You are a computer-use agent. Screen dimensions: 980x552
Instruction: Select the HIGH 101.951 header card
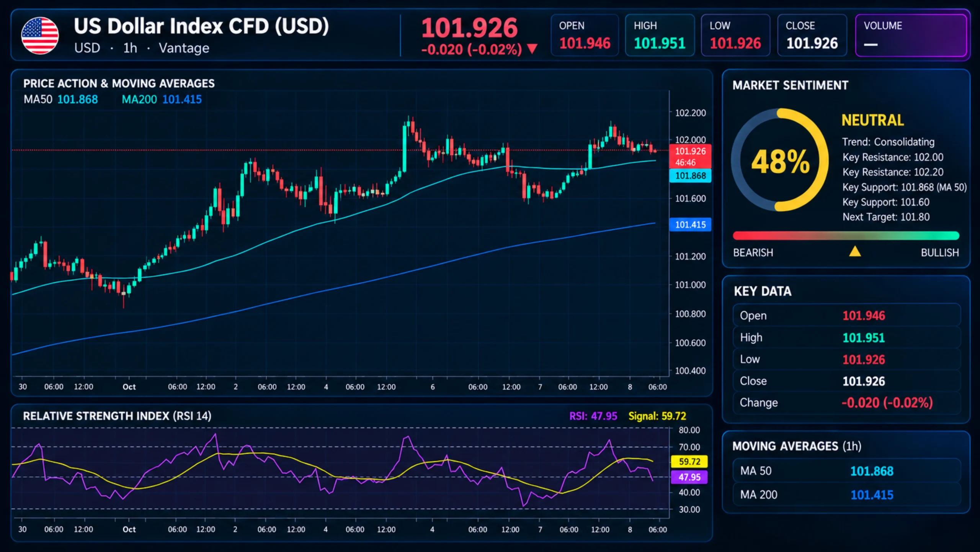pos(660,35)
